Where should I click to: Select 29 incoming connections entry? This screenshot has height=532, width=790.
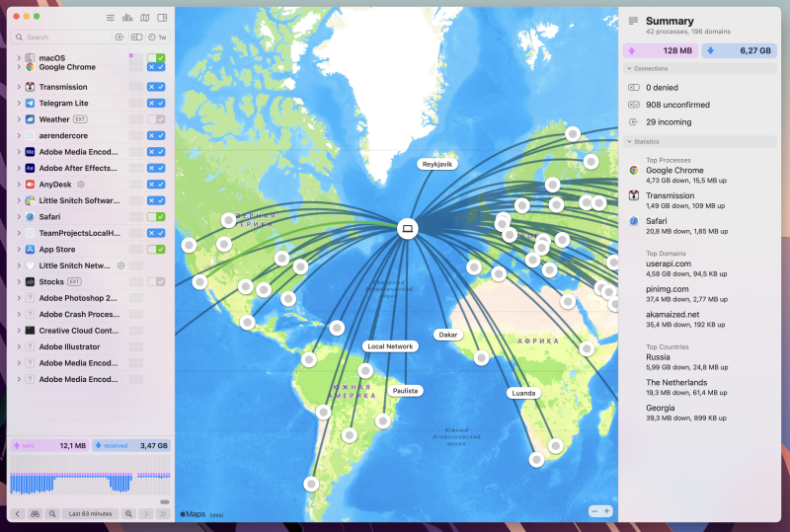pos(669,122)
